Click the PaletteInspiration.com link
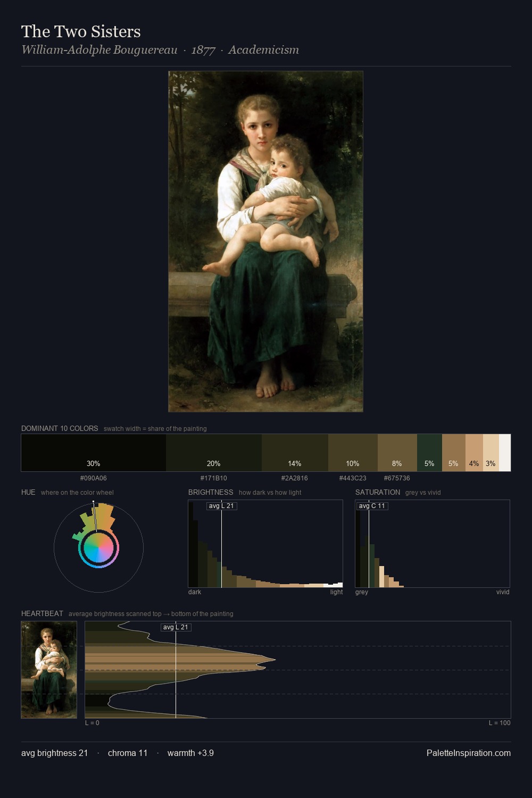 pyautogui.click(x=469, y=753)
